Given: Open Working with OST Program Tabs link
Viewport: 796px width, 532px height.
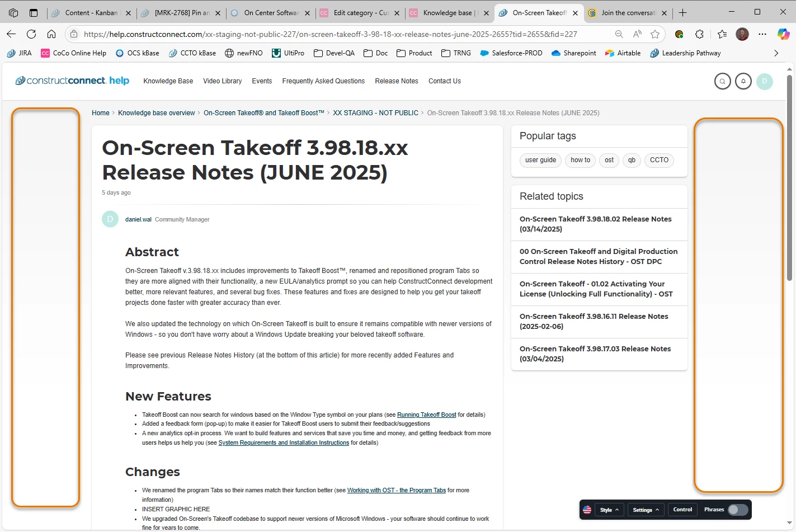Looking at the screenshot, I should [397, 491].
